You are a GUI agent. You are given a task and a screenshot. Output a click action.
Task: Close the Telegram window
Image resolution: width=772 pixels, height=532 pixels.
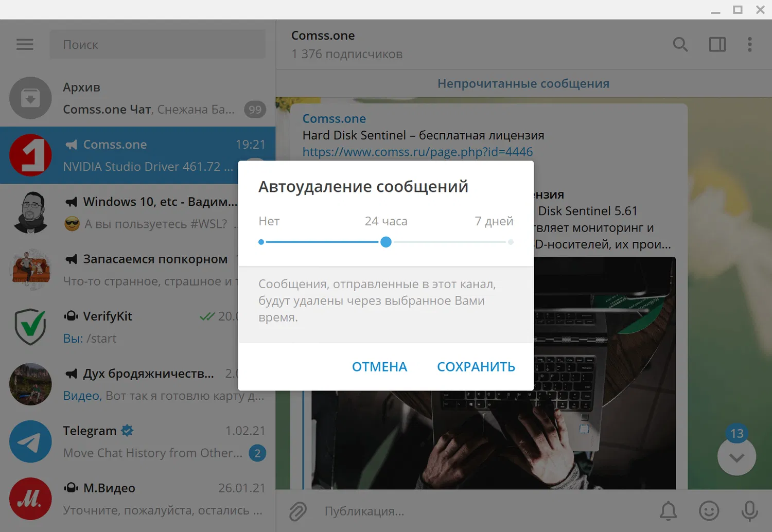tap(760, 10)
